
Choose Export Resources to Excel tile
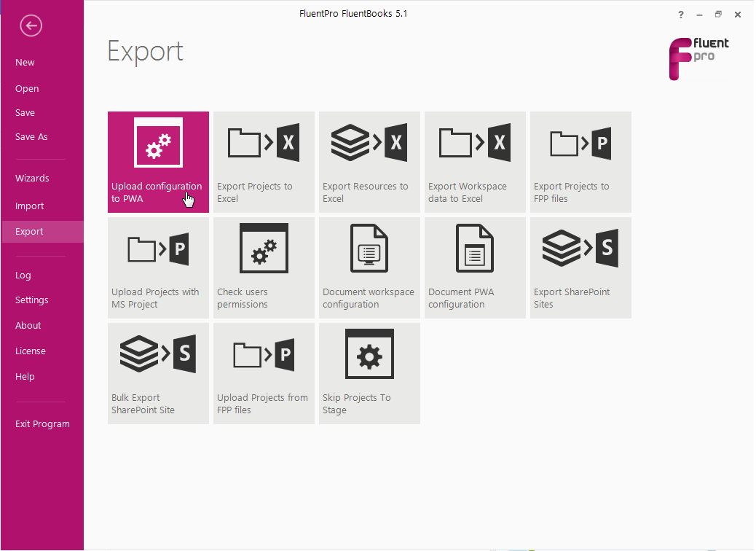(x=369, y=162)
